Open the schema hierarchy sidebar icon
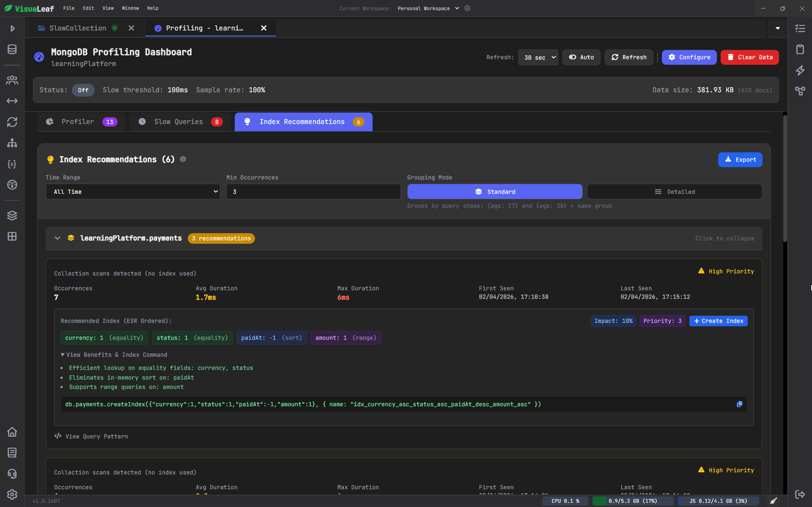The width and height of the screenshot is (812, 507). tap(12, 143)
